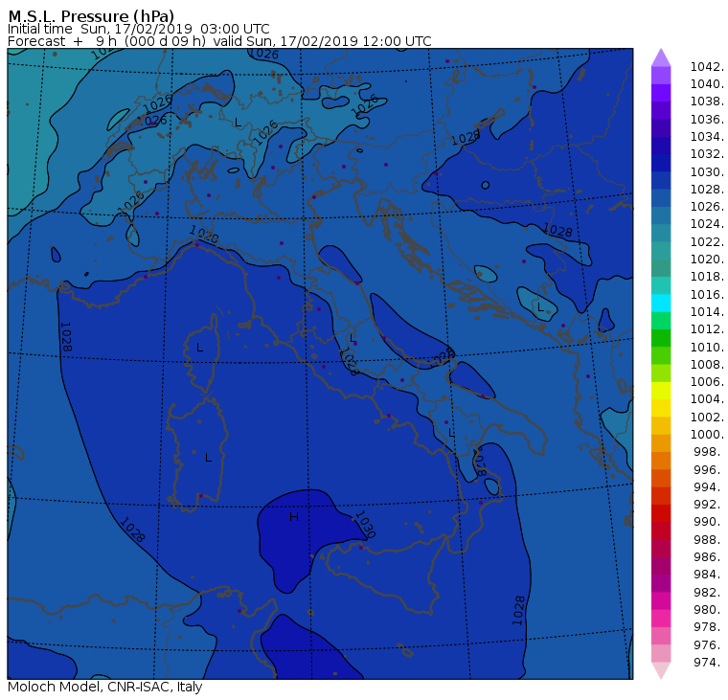Select the teal legend band between 1016 and 1018

click(x=661, y=285)
